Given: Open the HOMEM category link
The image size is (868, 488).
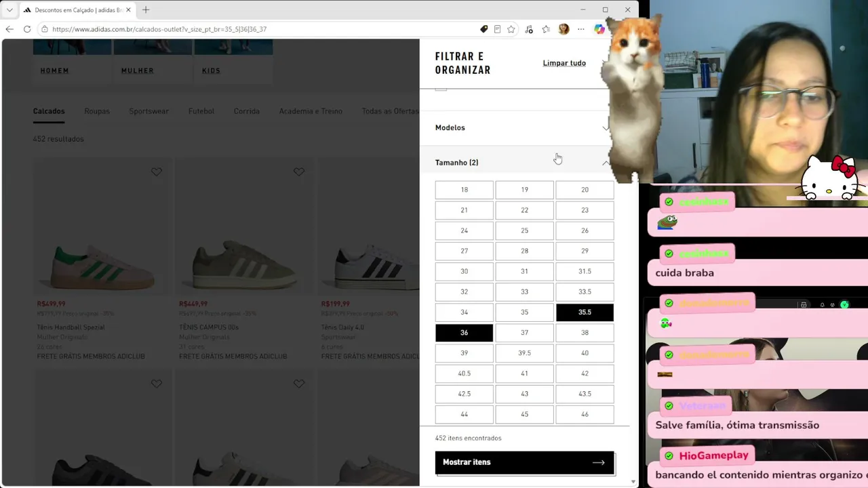Looking at the screenshot, I should pos(54,70).
